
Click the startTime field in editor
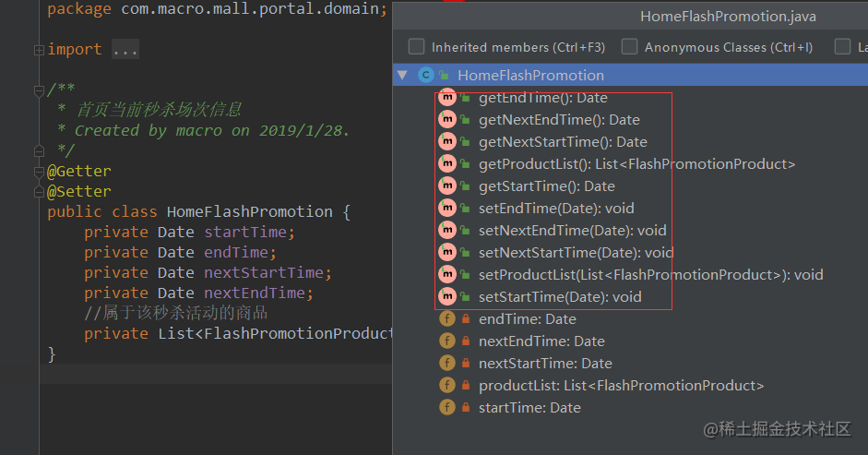(245, 233)
